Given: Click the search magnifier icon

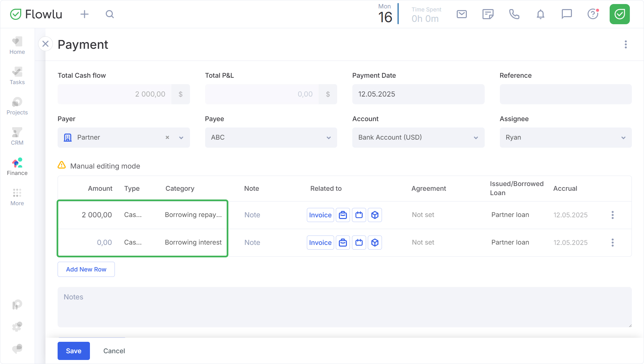Looking at the screenshot, I should coord(110,14).
